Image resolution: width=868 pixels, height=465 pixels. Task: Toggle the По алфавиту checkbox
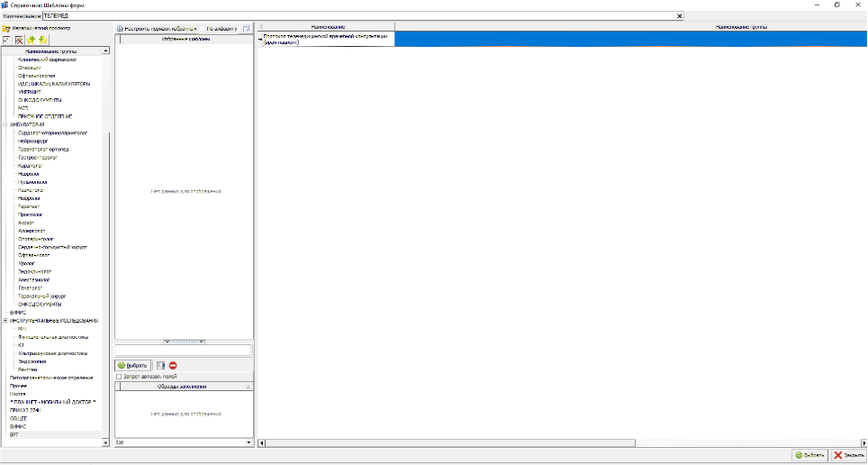pyautogui.click(x=203, y=29)
